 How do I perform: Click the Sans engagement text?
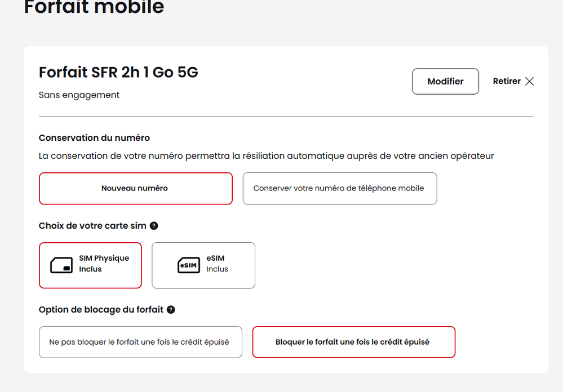click(79, 95)
